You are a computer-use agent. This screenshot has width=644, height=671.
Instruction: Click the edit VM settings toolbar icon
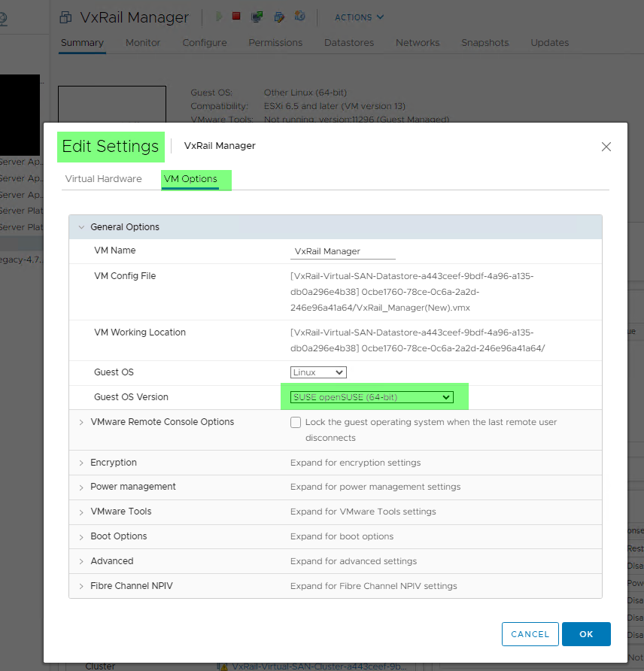pos(279,17)
